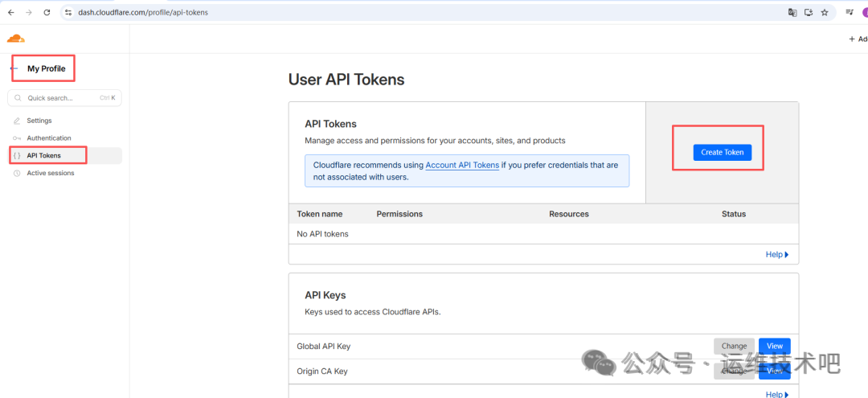This screenshot has width=868, height=398.
Task: Click the API Tokens card heading
Action: tap(330, 124)
